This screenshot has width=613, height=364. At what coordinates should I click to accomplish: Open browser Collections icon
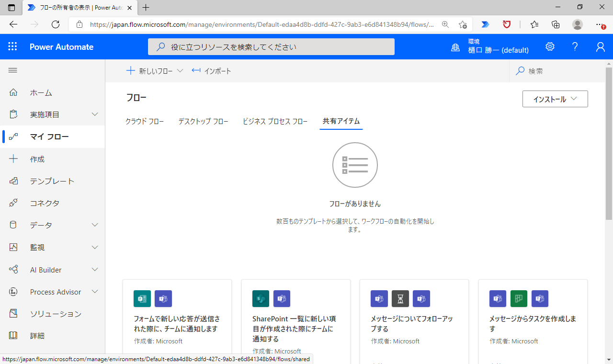pyautogui.click(x=556, y=24)
